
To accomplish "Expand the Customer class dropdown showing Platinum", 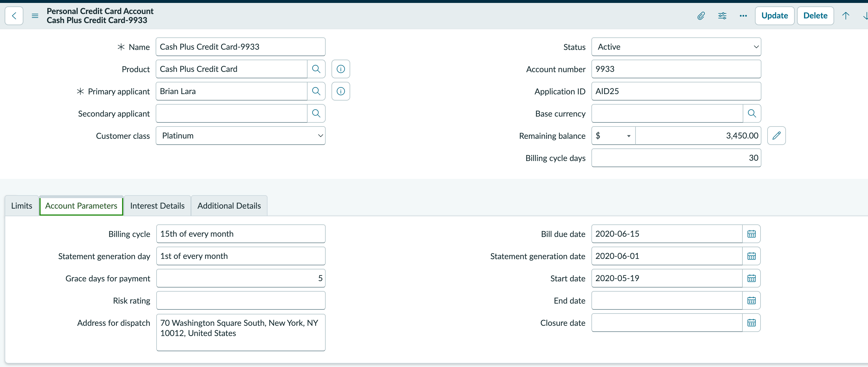I will 240,136.
